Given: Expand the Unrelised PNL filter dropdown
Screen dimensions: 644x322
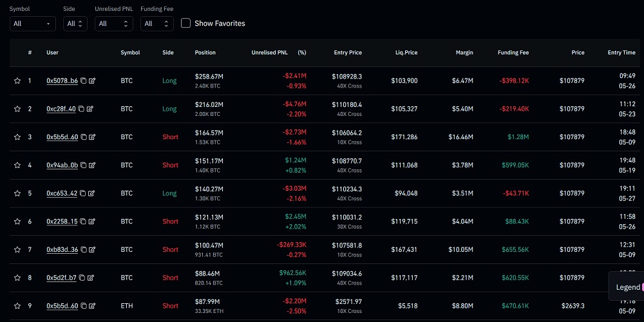Looking at the screenshot, I should pyautogui.click(x=113, y=24).
